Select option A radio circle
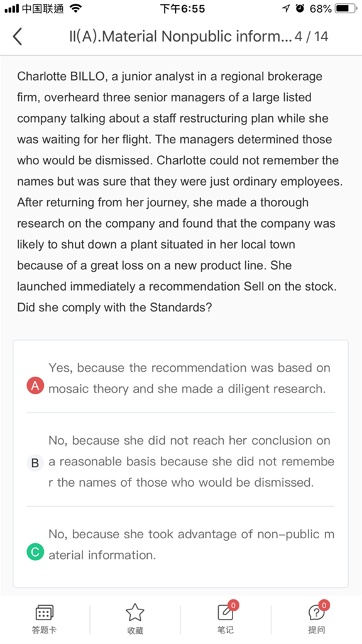Image resolution: width=362 pixels, height=644 pixels. tap(35, 386)
